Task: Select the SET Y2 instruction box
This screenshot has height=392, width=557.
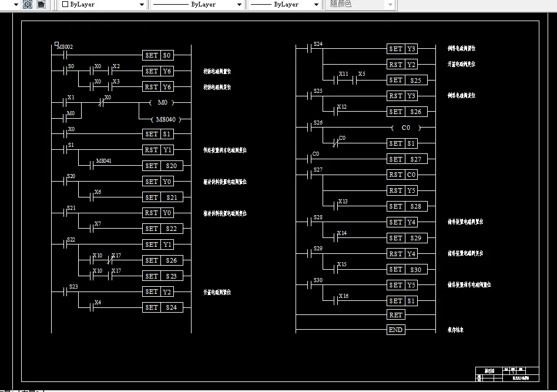Action: pos(158,292)
